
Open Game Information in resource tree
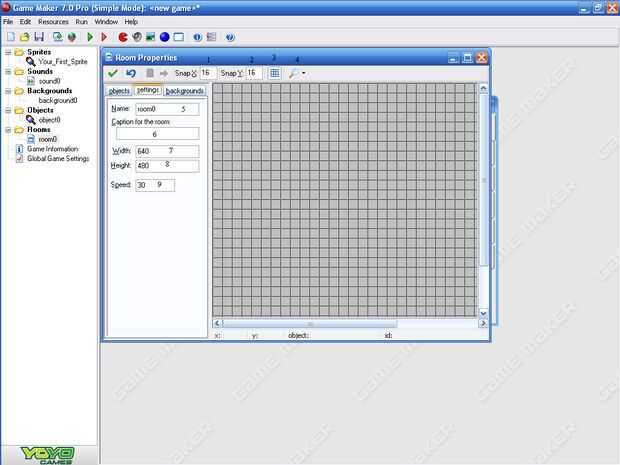[x=53, y=149]
